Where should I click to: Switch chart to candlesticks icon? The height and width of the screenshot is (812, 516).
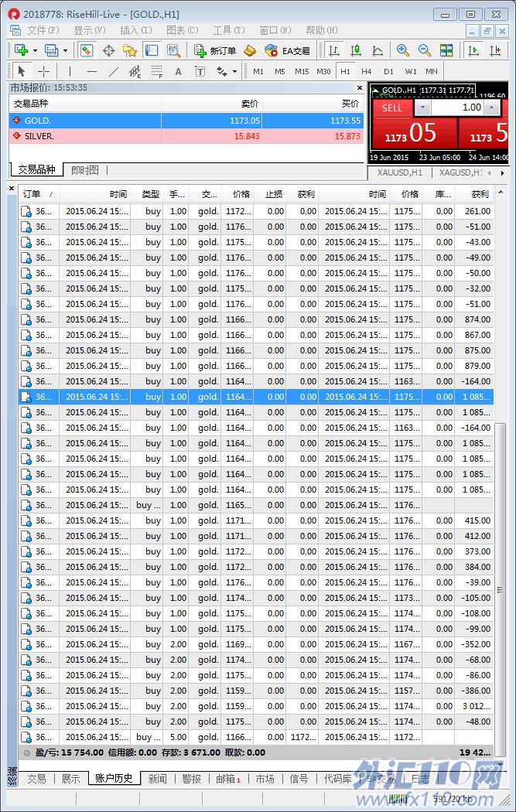point(356,50)
